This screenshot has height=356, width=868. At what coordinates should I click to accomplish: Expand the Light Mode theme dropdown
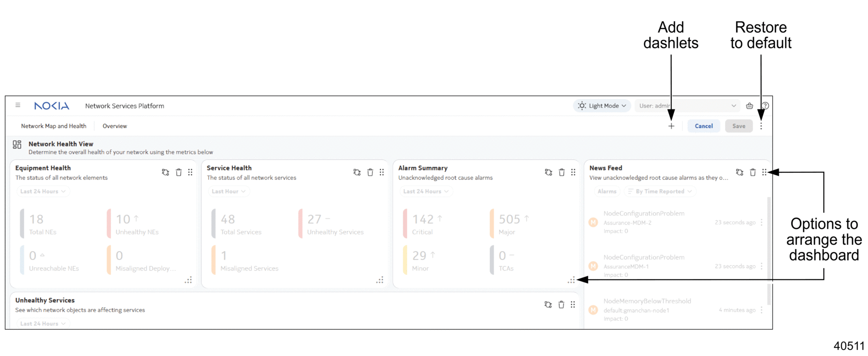point(602,106)
